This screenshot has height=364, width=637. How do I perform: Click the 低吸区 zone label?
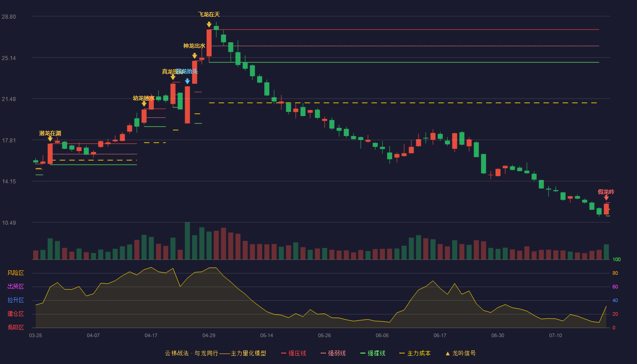coord(15,328)
